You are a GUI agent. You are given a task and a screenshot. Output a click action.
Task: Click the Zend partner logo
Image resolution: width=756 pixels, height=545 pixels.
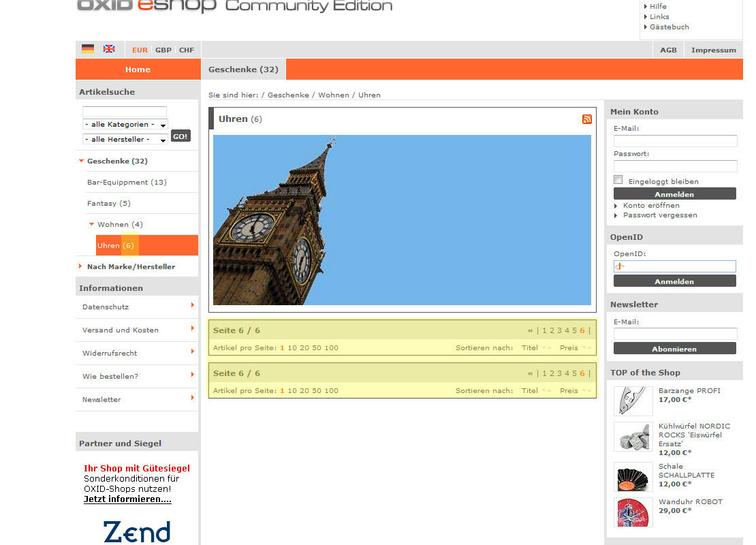pyautogui.click(x=137, y=532)
